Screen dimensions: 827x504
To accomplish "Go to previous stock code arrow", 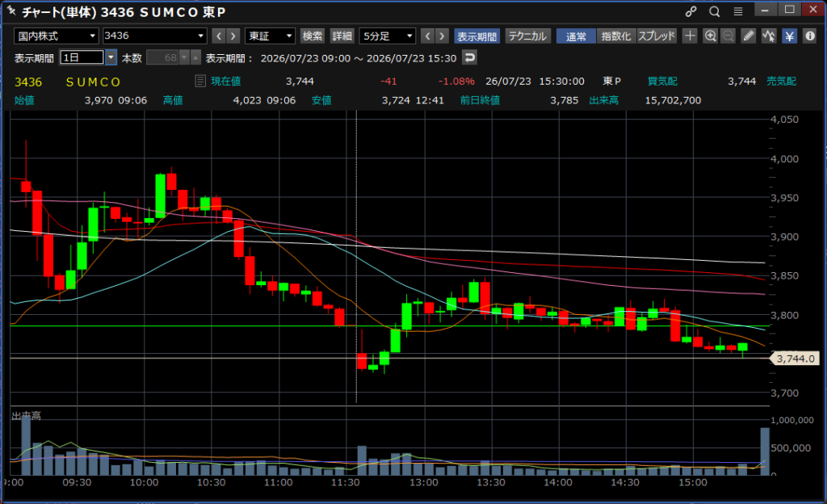I will (218, 36).
